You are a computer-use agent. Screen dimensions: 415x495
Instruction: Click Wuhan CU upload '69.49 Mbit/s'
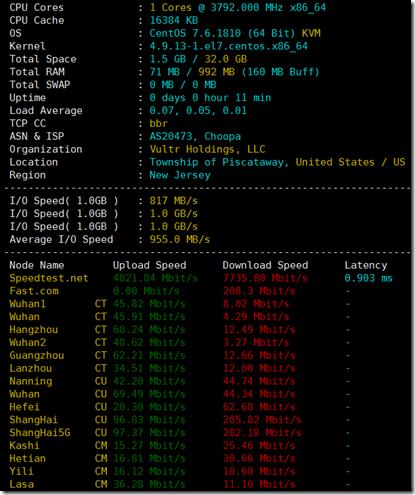(149, 394)
